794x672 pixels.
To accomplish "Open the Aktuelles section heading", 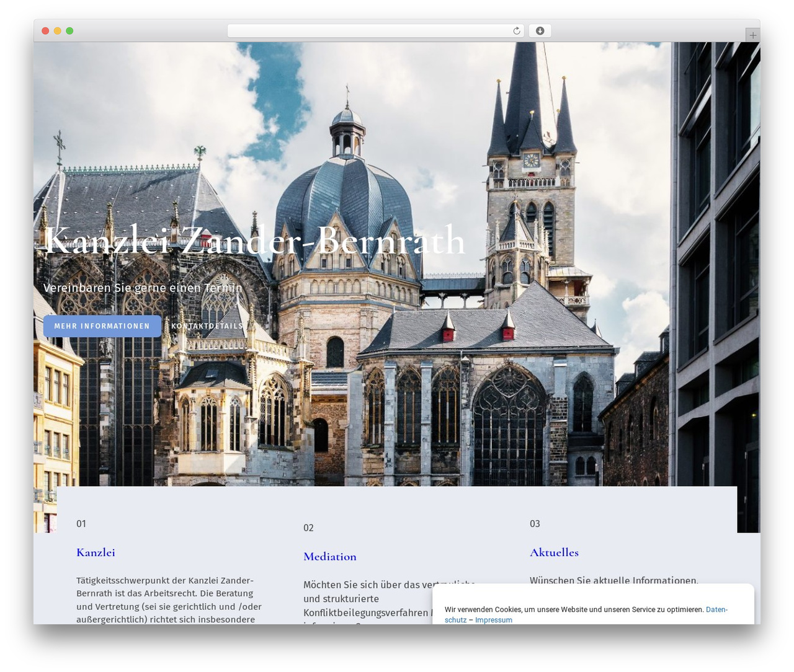I will (554, 552).
